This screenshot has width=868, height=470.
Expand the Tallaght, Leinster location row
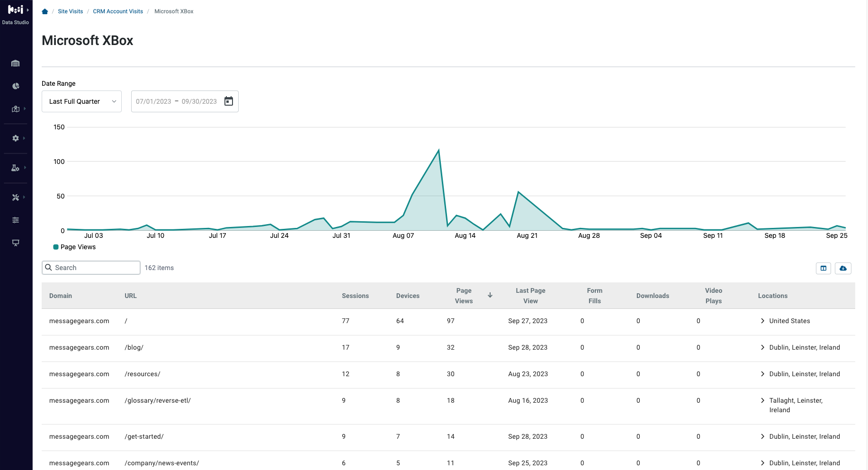tap(762, 400)
